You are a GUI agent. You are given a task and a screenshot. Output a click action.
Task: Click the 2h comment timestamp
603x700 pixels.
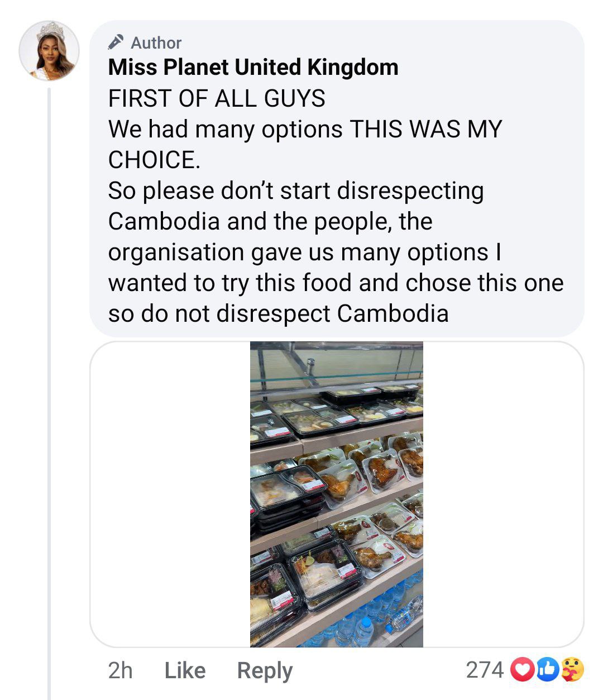(120, 670)
